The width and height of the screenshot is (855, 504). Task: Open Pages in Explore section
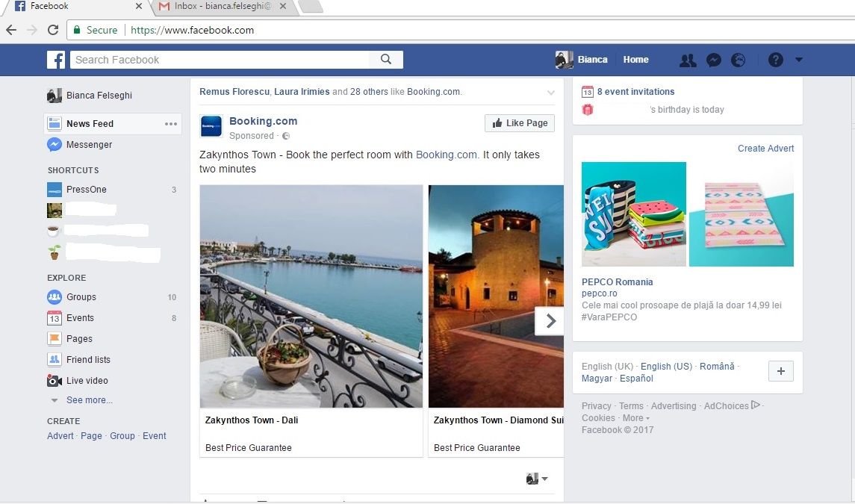[69, 339]
